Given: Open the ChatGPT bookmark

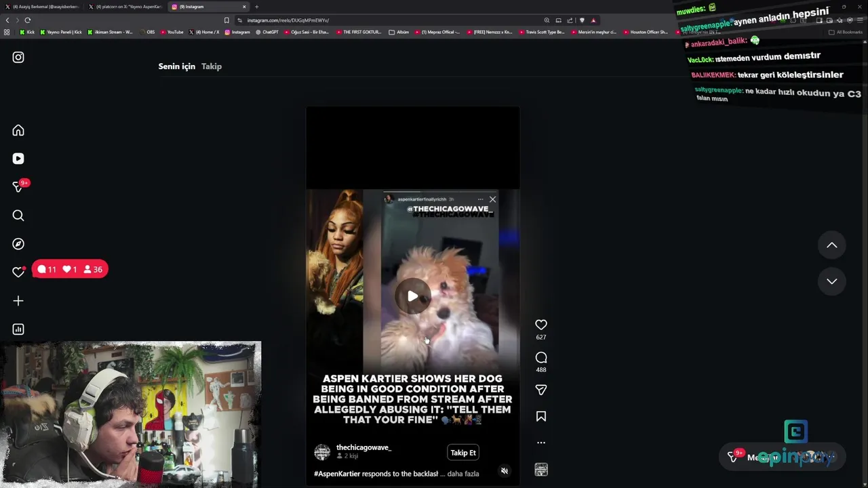Looking at the screenshot, I should tap(267, 32).
